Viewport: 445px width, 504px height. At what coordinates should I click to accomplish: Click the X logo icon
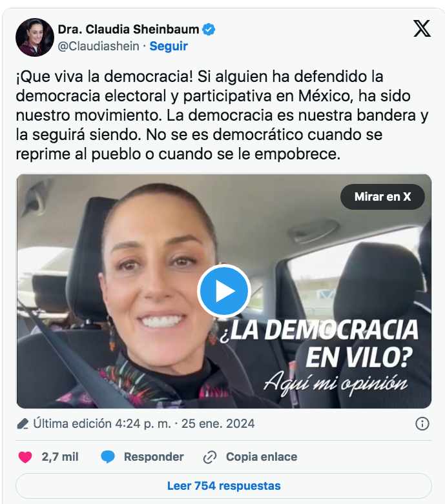[x=422, y=28]
